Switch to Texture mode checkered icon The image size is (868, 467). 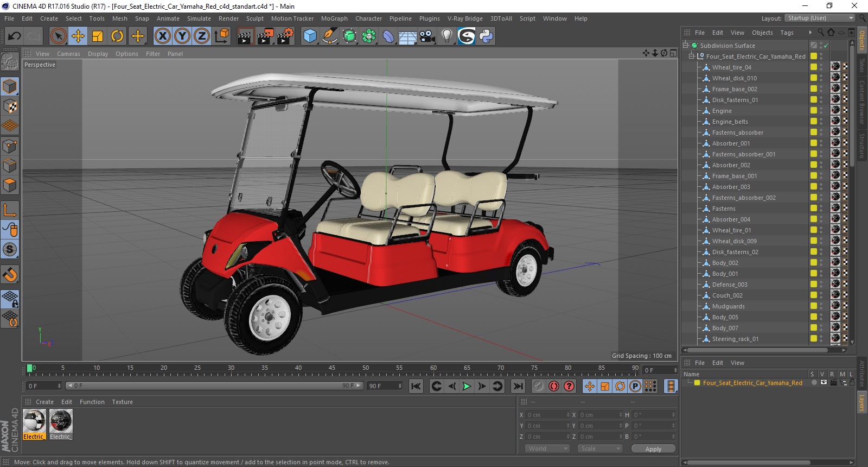pos(10,106)
